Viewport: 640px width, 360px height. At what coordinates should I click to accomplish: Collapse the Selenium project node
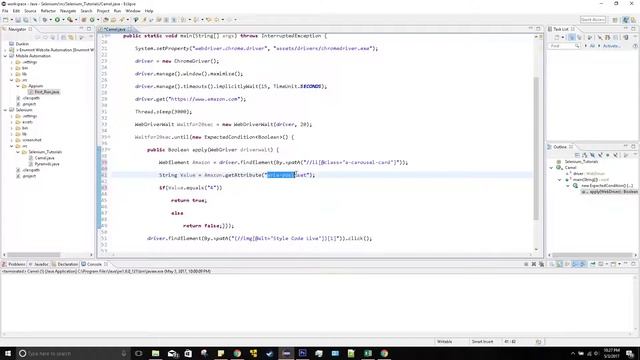click(x=5, y=110)
